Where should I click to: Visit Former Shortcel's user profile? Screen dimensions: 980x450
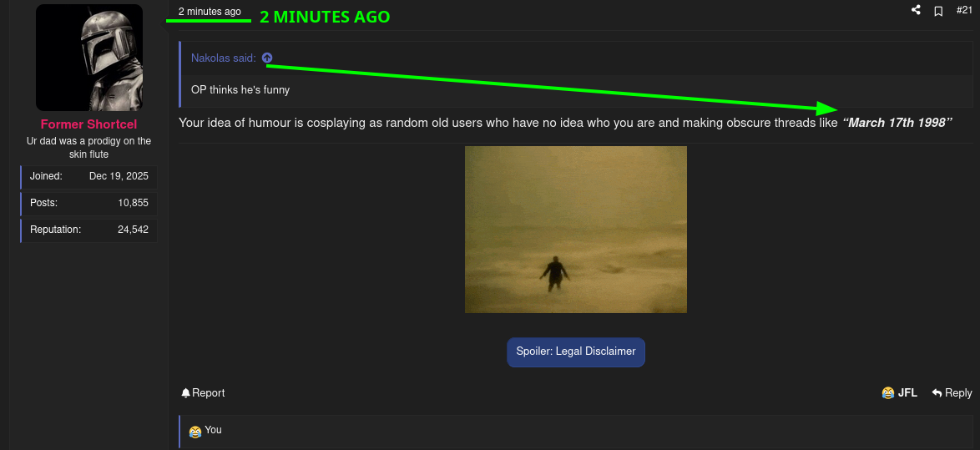click(x=88, y=124)
